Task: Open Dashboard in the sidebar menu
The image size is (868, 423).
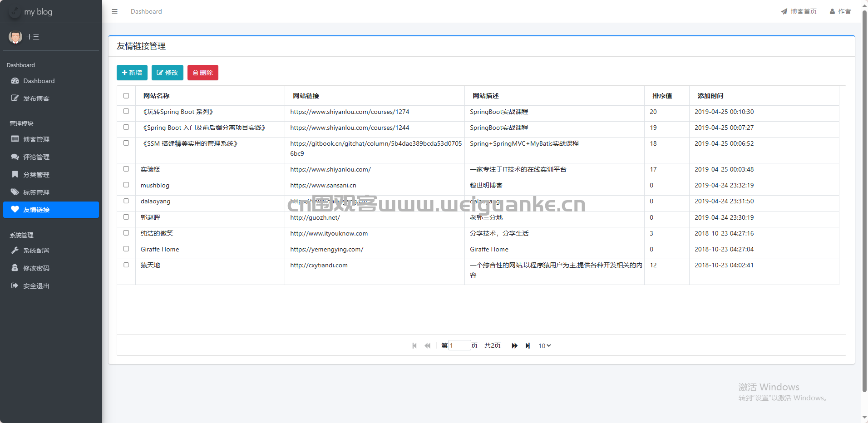Action: [x=51, y=81]
